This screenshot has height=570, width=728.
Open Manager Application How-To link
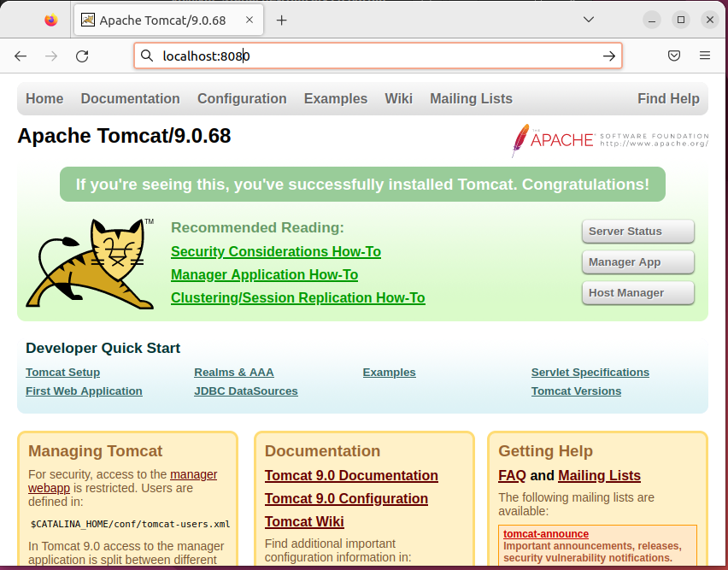click(264, 275)
